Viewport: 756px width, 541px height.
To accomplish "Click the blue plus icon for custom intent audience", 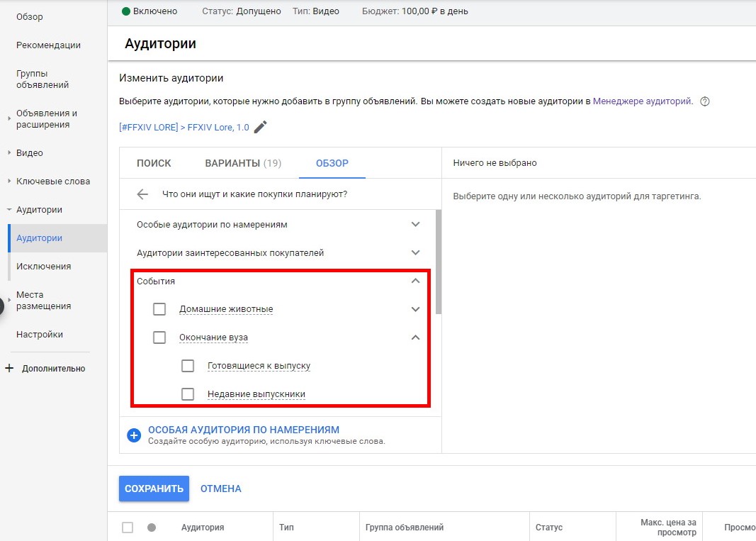I will click(x=134, y=435).
